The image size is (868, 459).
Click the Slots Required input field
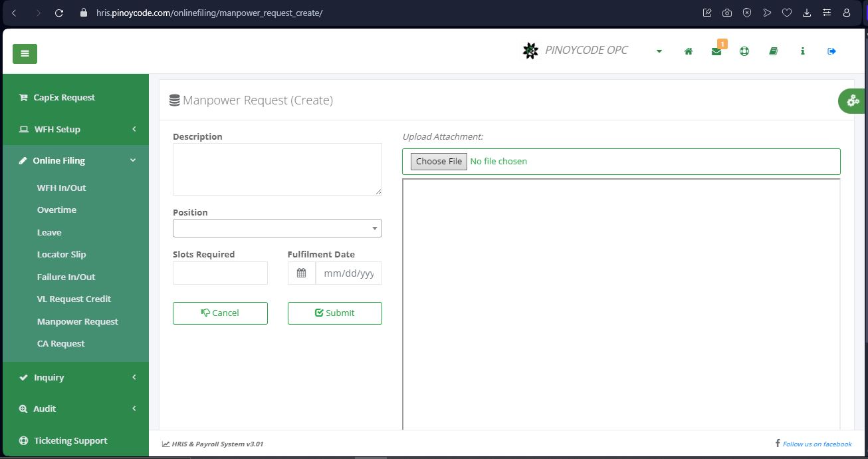220,273
